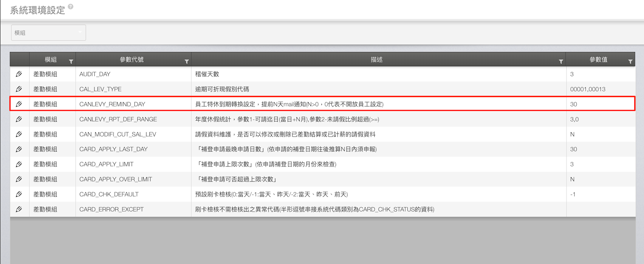Edit the CARD_APPLY_LIMIT parameter
644x264 pixels.
[x=19, y=164]
